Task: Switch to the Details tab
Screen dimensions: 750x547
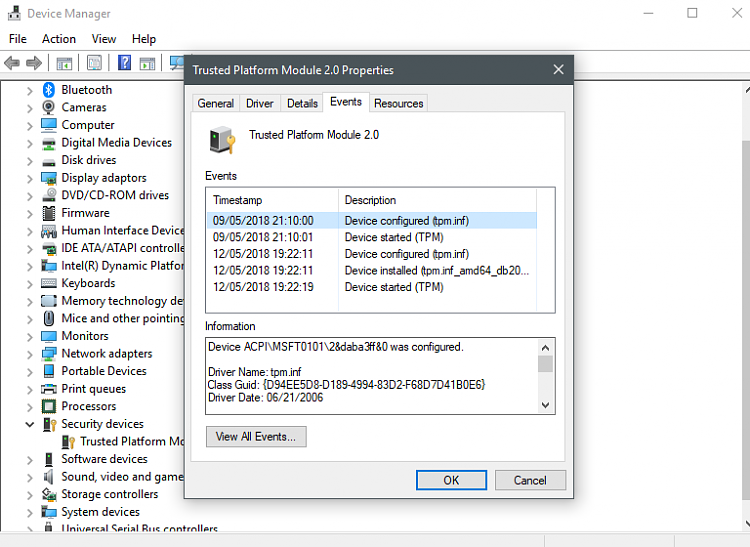Action: [302, 103]
